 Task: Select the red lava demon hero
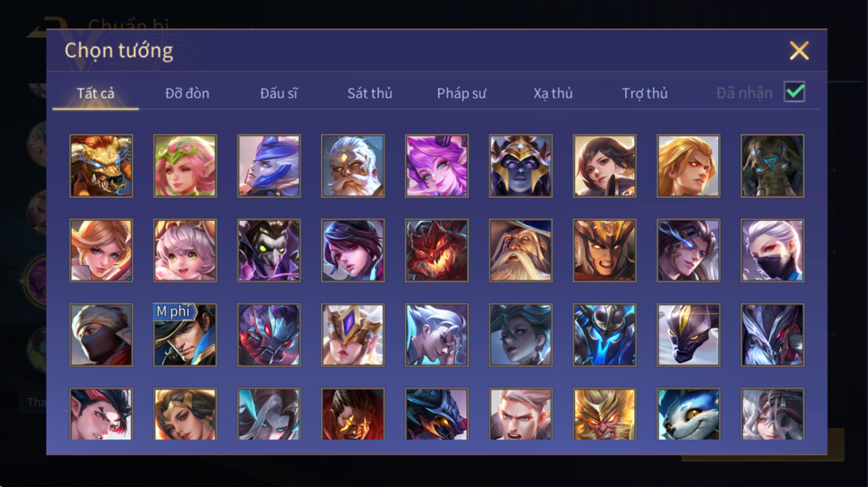pyautogui.click(x=437, y=250)
